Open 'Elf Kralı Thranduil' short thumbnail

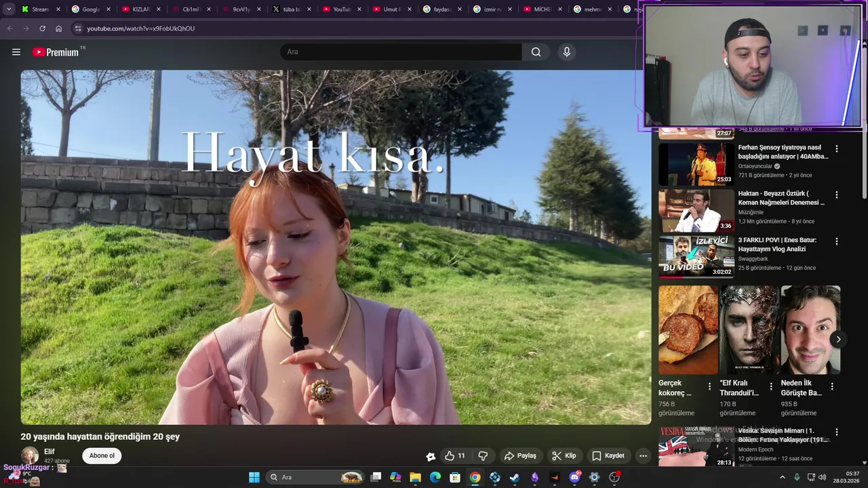click(749, 329)
